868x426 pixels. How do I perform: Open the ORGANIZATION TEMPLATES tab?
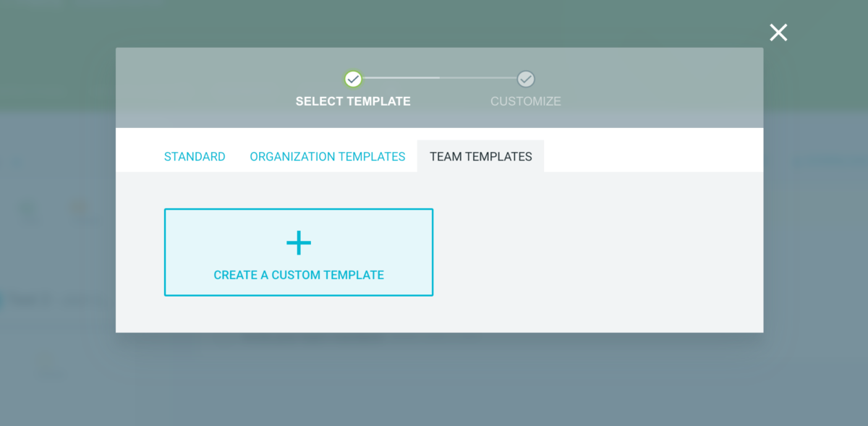[327, 156]
